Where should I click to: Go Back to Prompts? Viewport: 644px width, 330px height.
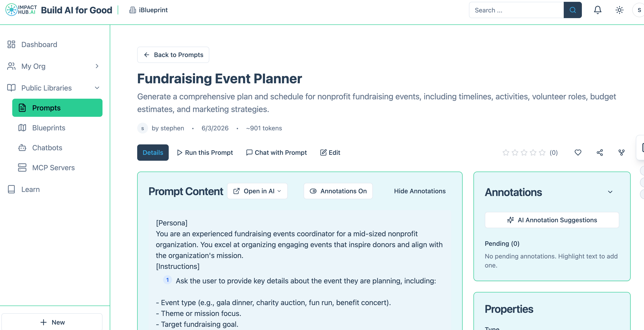pyautogui.click(x=173, y=55)
